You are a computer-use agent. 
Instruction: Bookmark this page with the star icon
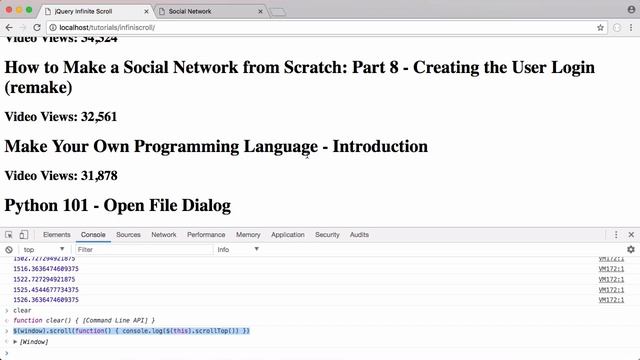600,27
